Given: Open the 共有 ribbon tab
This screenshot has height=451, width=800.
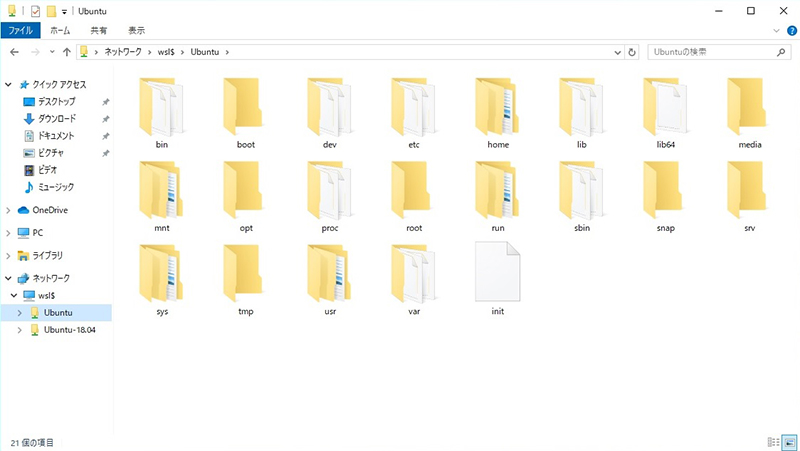Looking at the screenshot, I should click(x=98, y=31).
